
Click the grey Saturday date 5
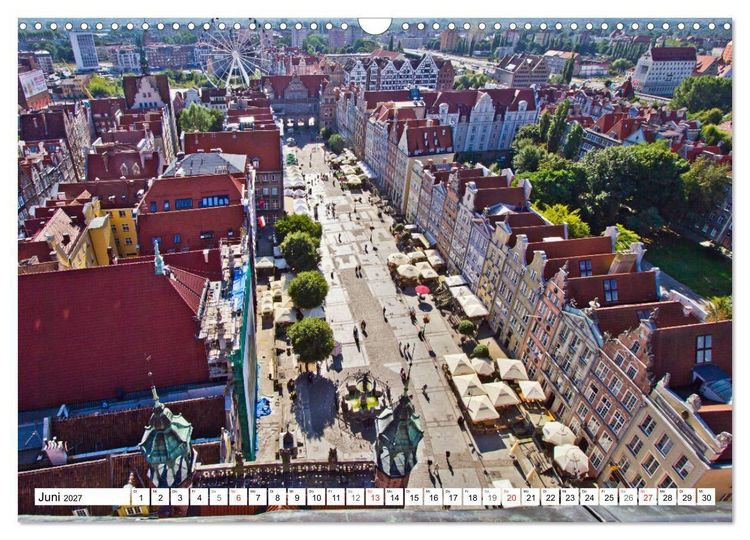(219, 497)
